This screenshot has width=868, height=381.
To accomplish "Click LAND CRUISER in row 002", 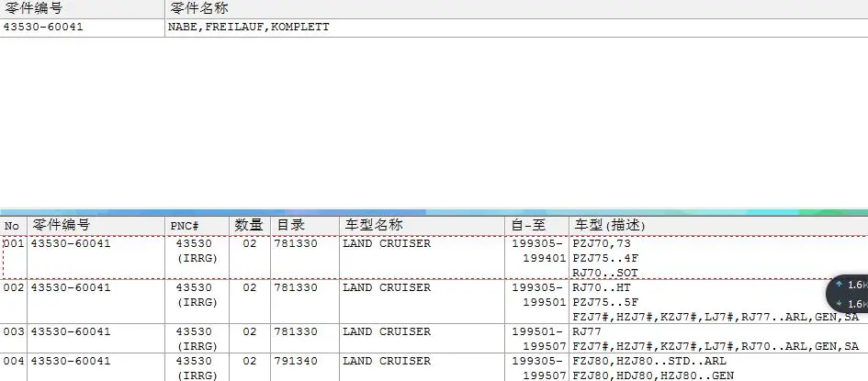I will point(387,287).
